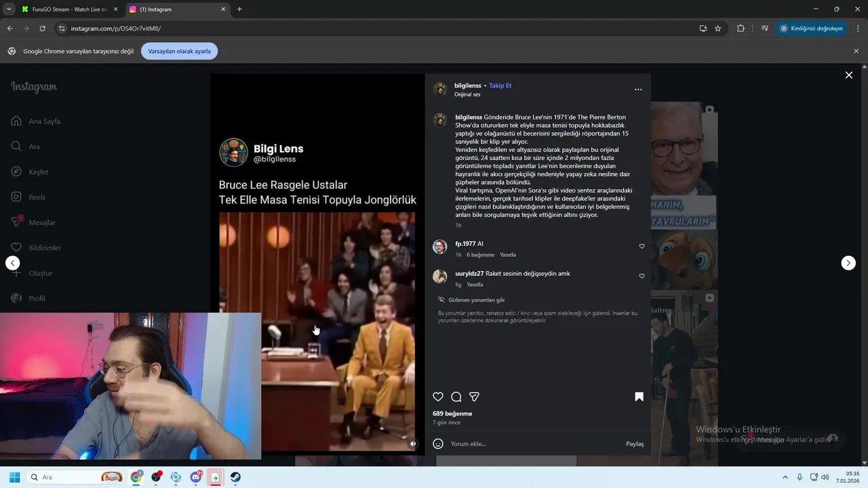Expand the tab search dropdown
The image size is (868, 488).
(9, 9)
